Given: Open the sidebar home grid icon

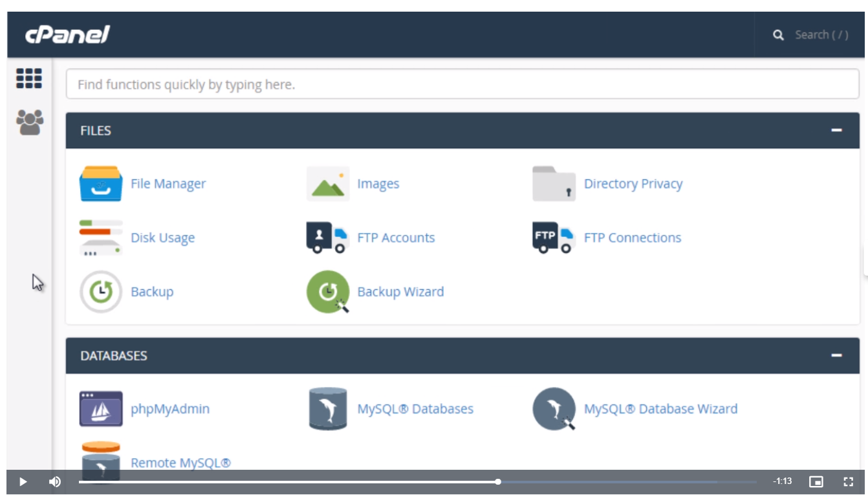Looking at the screenshot, I should pyautogui.click(x=29, y=78).
